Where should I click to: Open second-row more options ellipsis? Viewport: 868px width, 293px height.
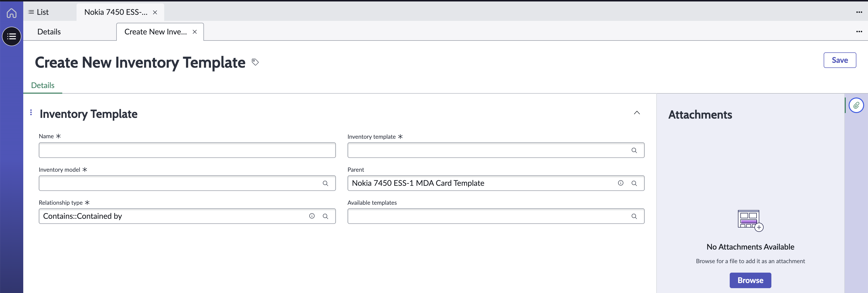[859, 31]
